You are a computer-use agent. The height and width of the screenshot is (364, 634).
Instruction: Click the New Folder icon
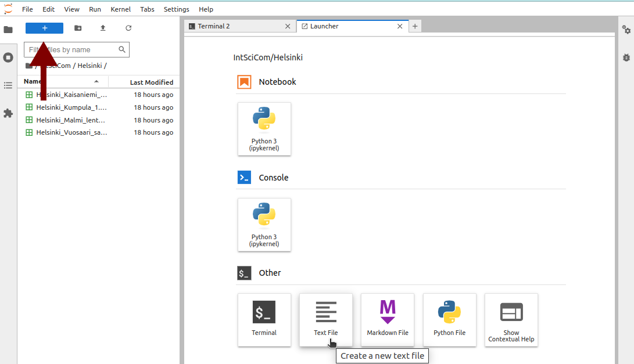(78, 28)
